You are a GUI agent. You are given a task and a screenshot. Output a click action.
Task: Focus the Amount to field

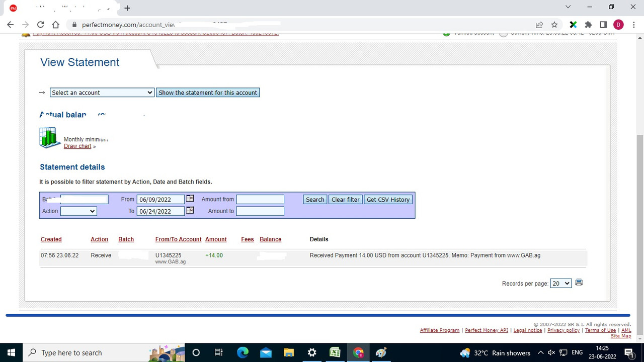click(x=260, y=211)
